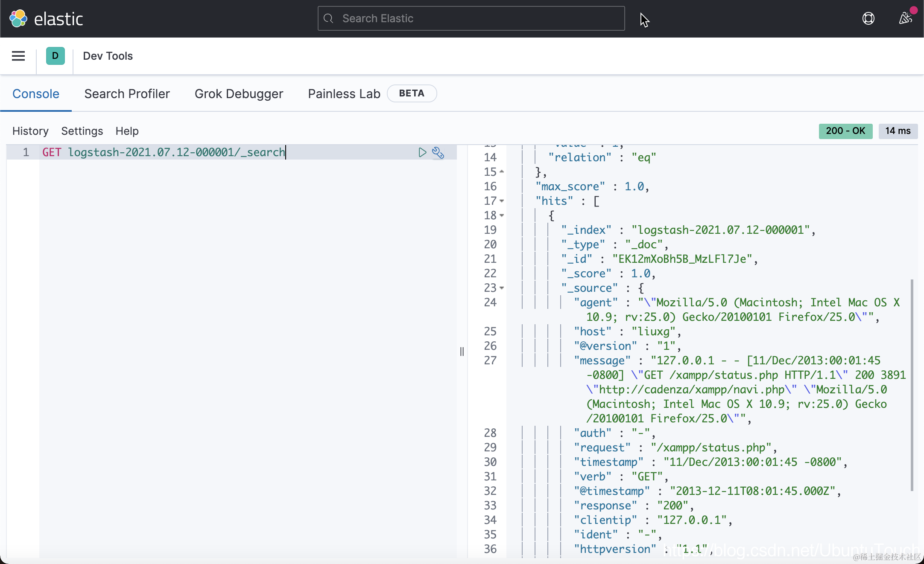Open the newsfeed celebration icon

(905, 19)
